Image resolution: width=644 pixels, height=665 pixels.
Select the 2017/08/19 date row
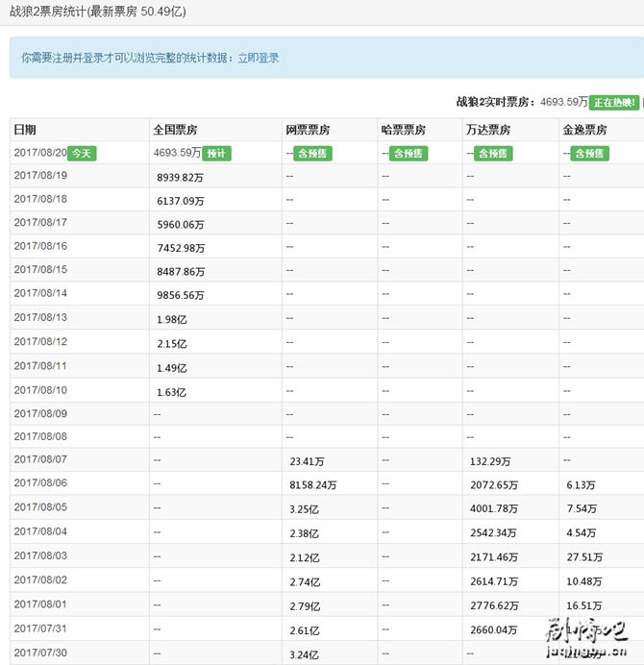coord(40,176)
